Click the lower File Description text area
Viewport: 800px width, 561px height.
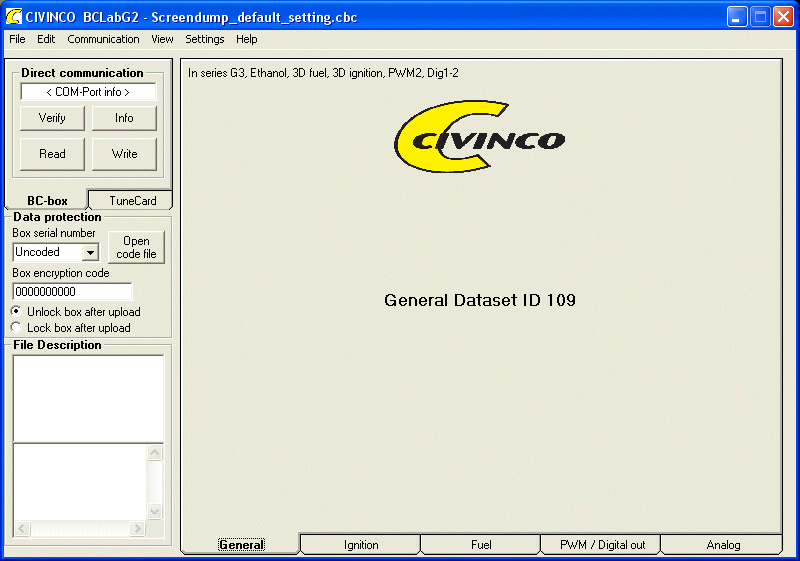(80, 481)
